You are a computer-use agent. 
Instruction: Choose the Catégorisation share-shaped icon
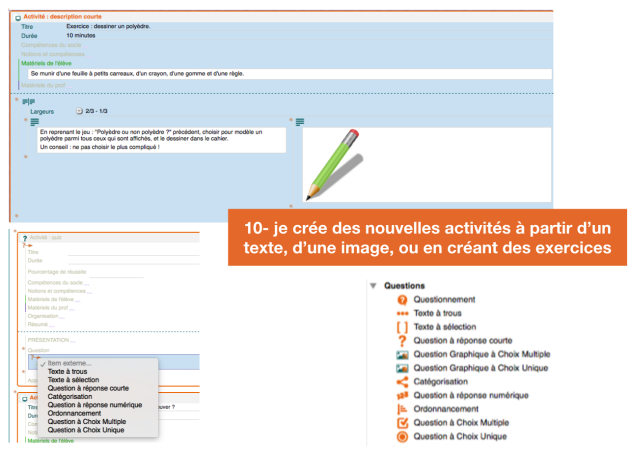pos(401,381)
